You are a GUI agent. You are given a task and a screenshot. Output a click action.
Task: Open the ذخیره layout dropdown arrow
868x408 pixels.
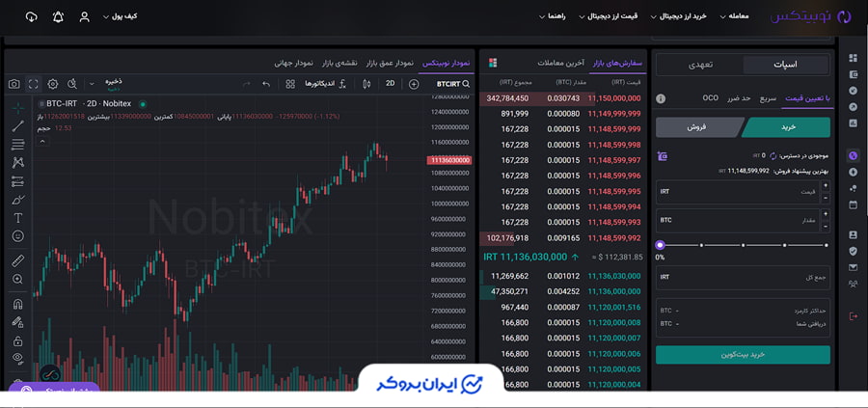(x=90, y=84)
